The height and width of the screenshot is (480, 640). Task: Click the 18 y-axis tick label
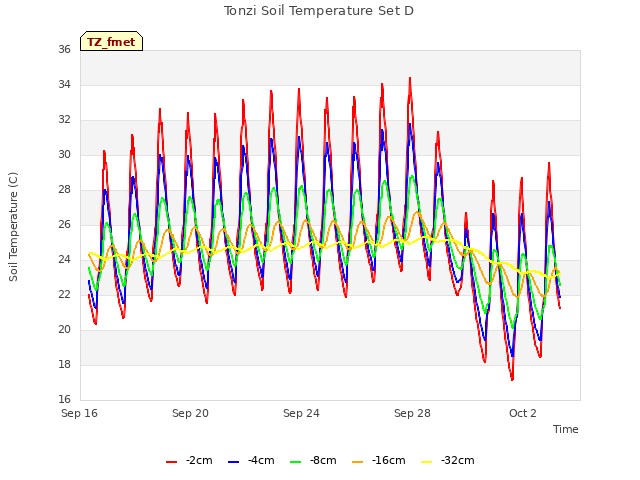64,364
